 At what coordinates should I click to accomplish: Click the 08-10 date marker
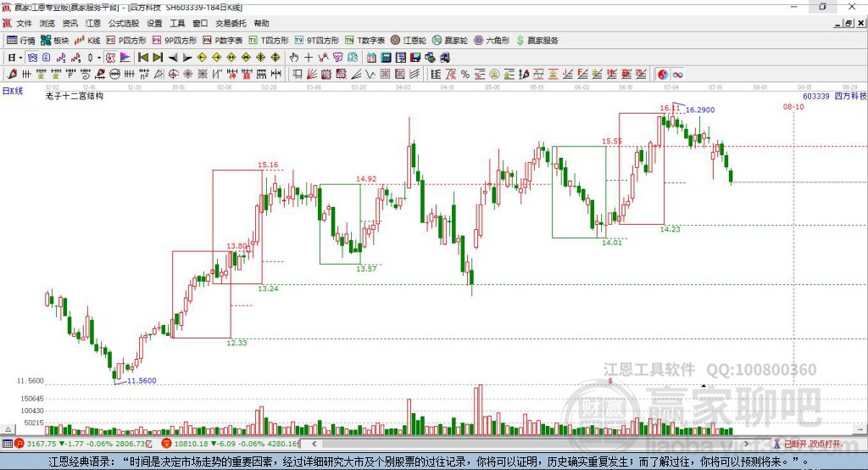(793, 106)
